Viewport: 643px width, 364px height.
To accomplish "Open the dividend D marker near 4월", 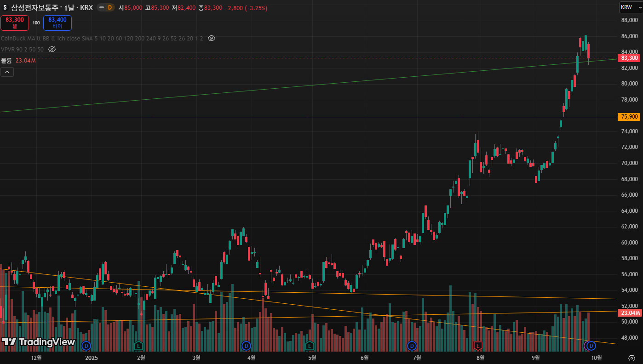I will [246, 345].
